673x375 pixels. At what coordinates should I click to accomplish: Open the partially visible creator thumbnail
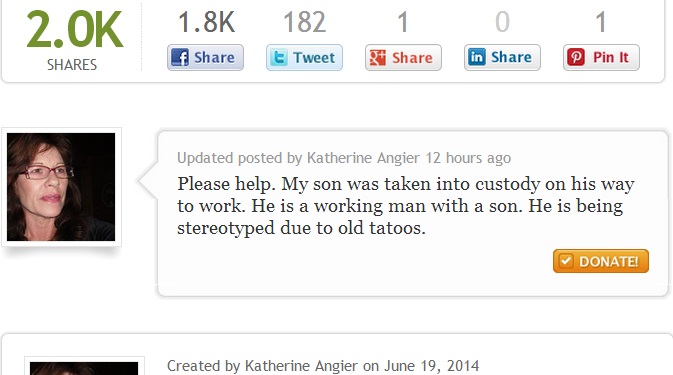click(x=84, y=368)
